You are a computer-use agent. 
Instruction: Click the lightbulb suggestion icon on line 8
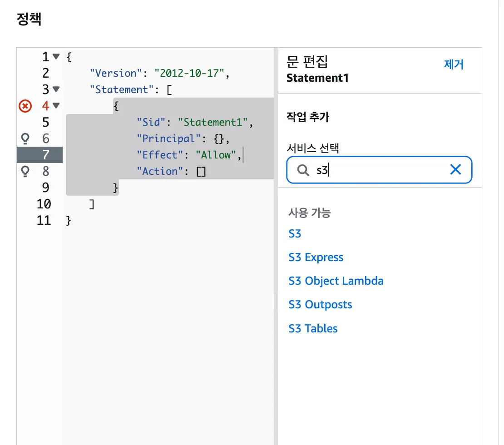pos(25,171)
